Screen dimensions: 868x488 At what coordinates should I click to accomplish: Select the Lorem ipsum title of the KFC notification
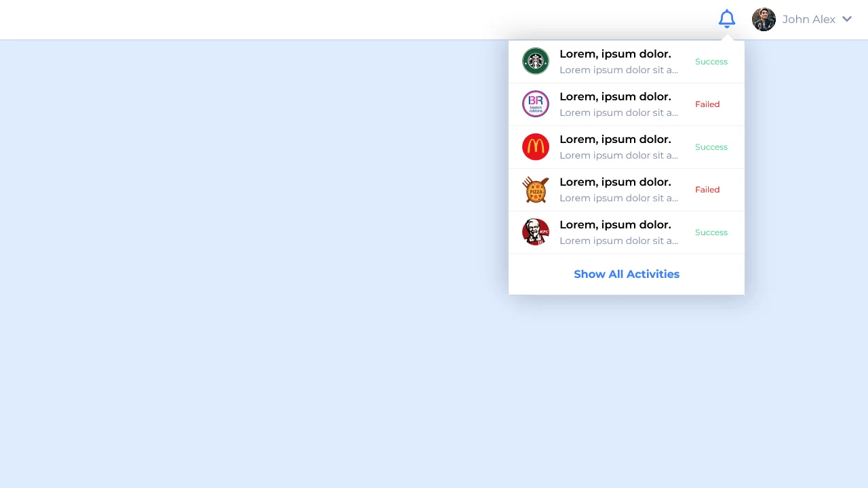click(x=615, y=224)
